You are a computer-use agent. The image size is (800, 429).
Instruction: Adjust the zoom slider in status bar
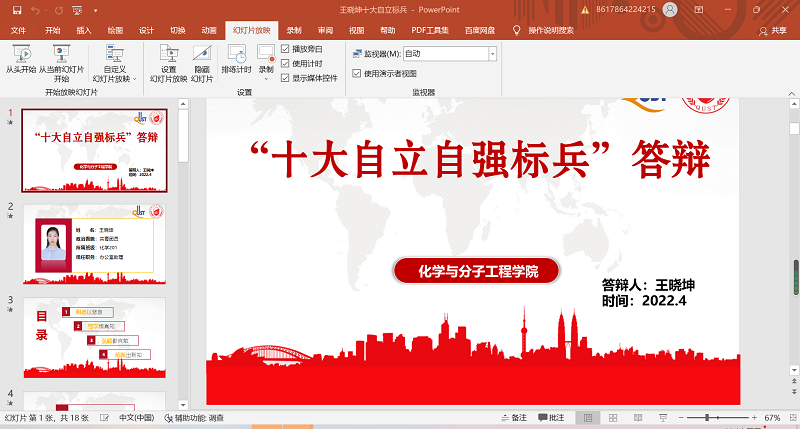(x=706, y=417)
